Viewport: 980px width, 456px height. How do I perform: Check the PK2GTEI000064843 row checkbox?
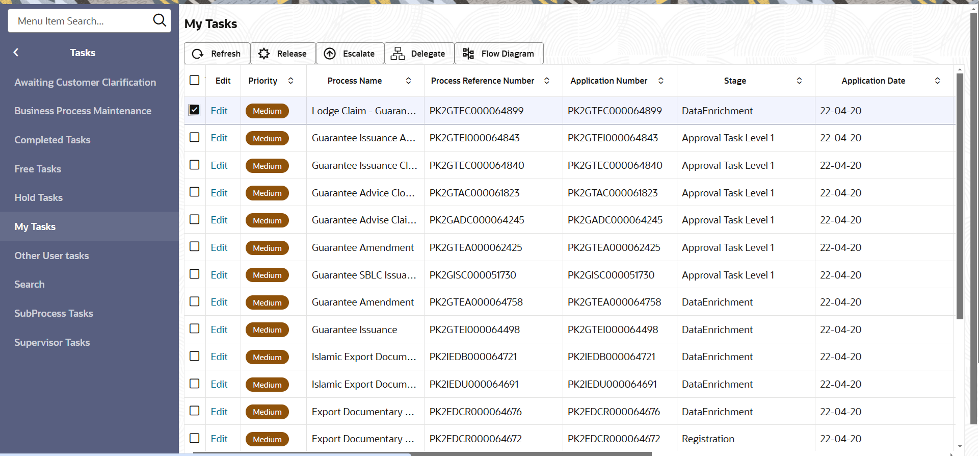coord(195,137)
